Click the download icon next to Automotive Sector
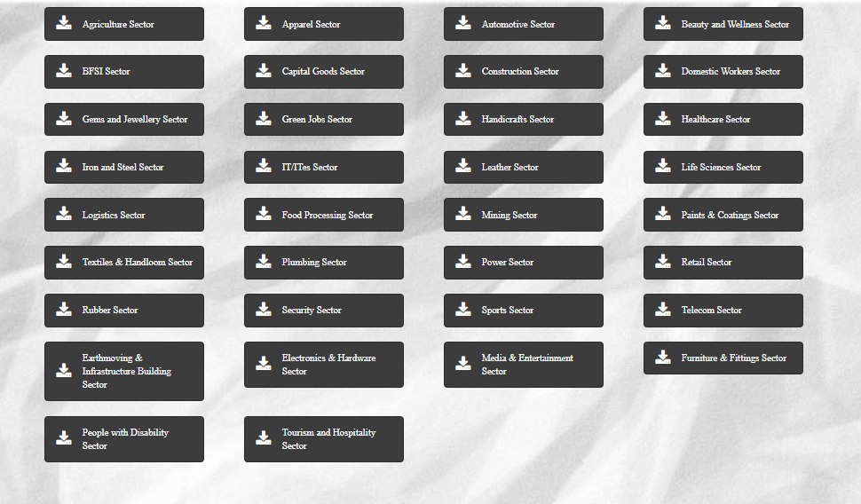 click(x=463, y=24)
